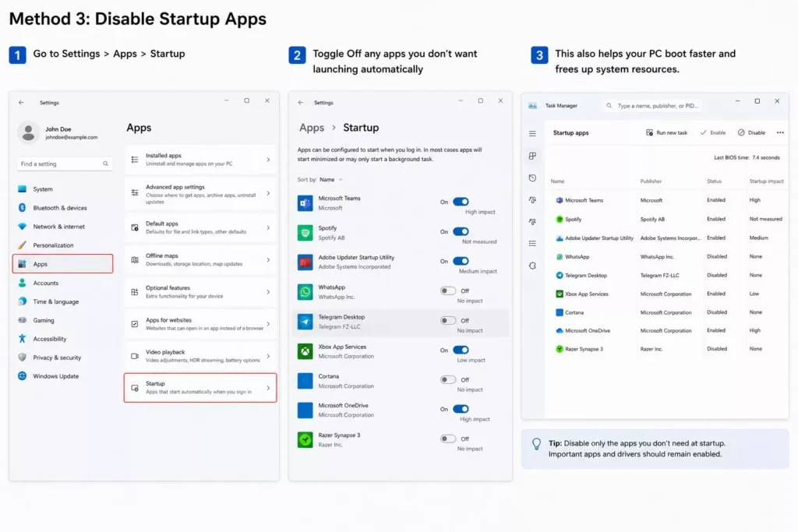Screen dimensions: 798x532
Task: Click Enable button in Task Manager
Action: pos(713,132)
